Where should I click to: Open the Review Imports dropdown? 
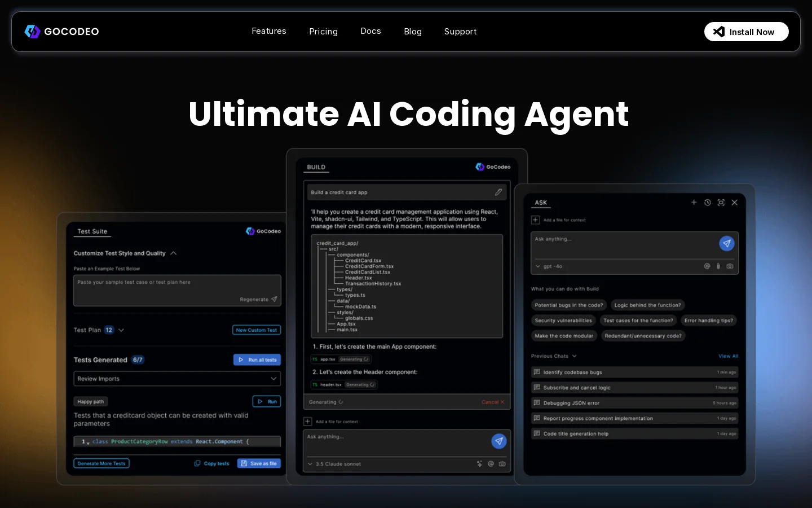177,379
